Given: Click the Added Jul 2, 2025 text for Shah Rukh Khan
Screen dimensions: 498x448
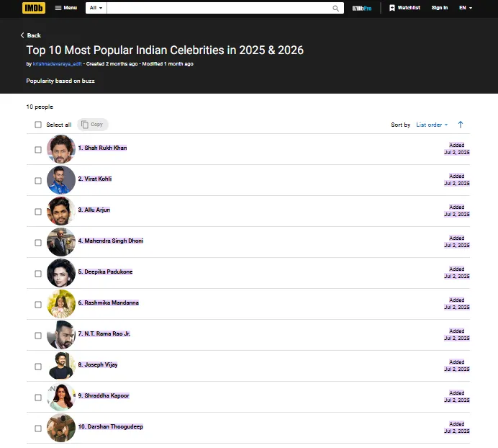Looking at the screenshot, I should tap(457, 149).
